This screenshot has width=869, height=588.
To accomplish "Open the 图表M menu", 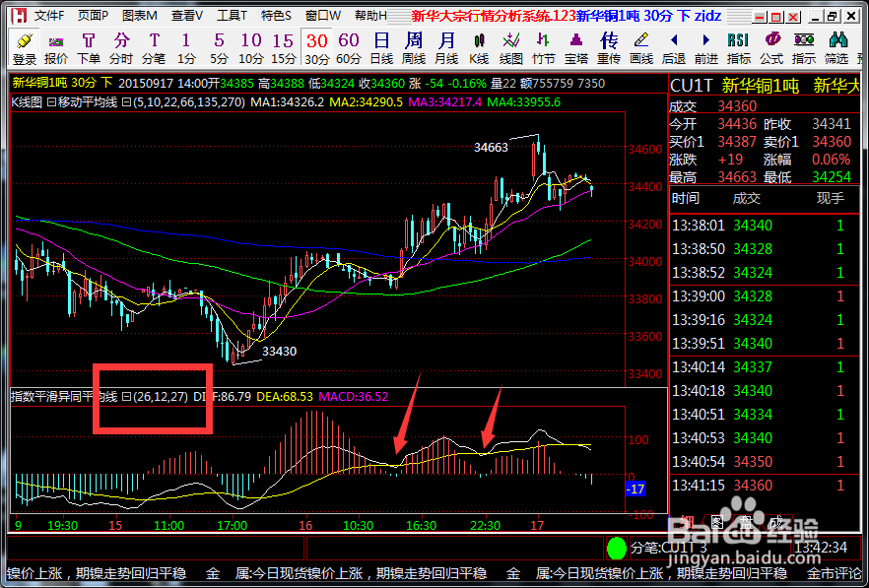I will pos(140,16).
